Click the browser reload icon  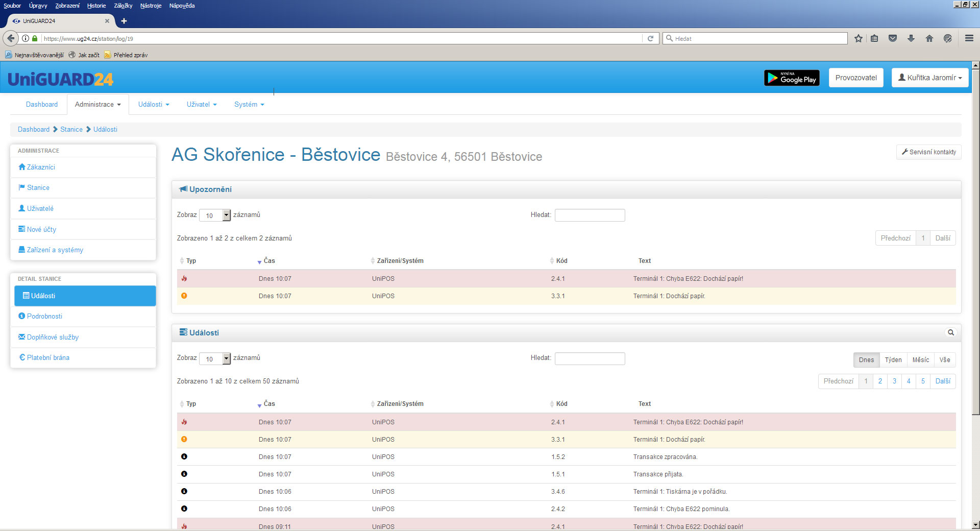[650, 39]
